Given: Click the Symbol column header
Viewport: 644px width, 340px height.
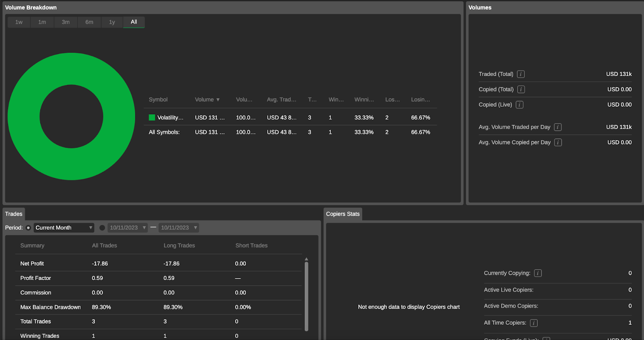Looking at the screenshot, I should pyautogui.click(x=158, y=100).
